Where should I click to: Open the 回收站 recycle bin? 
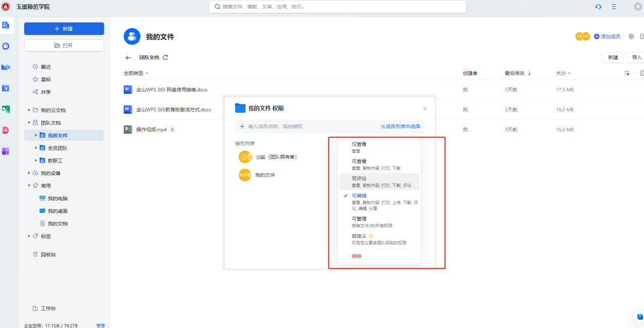point(48,255)
